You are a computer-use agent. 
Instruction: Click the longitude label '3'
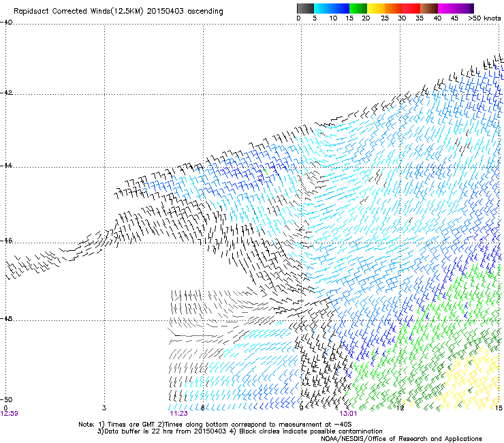(104, 408)
